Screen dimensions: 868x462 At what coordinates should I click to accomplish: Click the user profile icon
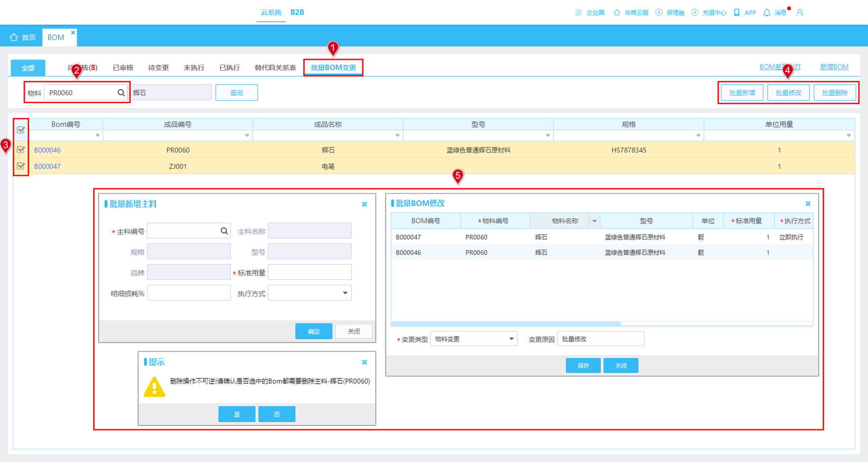[x=800, y=12]
